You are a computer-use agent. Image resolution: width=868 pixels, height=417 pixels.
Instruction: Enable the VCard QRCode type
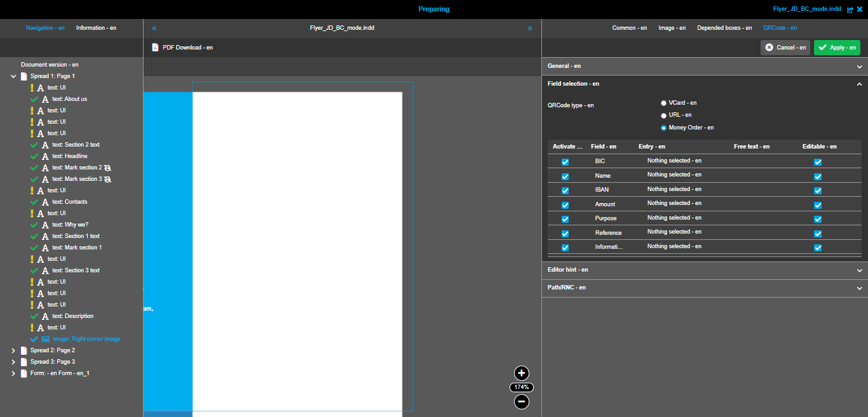(663, 103)
